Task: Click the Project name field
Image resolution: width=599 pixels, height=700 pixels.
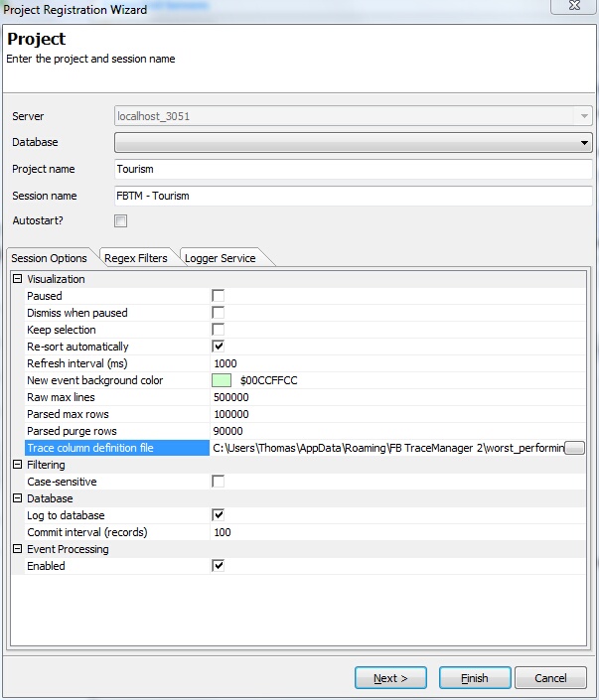Action: [x=354, y=169]
